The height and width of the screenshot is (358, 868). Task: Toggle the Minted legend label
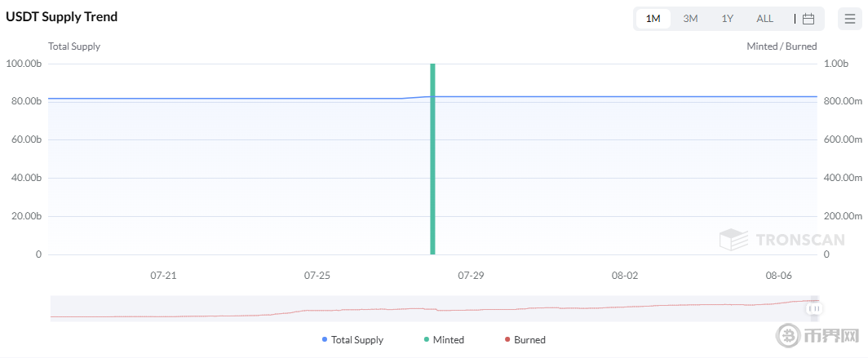[x=448, y=340]
